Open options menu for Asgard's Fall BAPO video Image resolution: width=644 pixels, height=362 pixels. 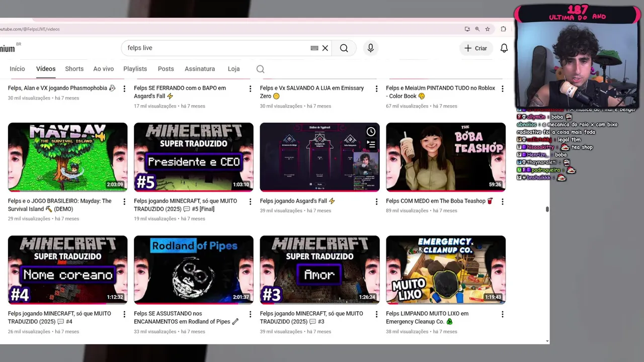click(x=250, y=88)
